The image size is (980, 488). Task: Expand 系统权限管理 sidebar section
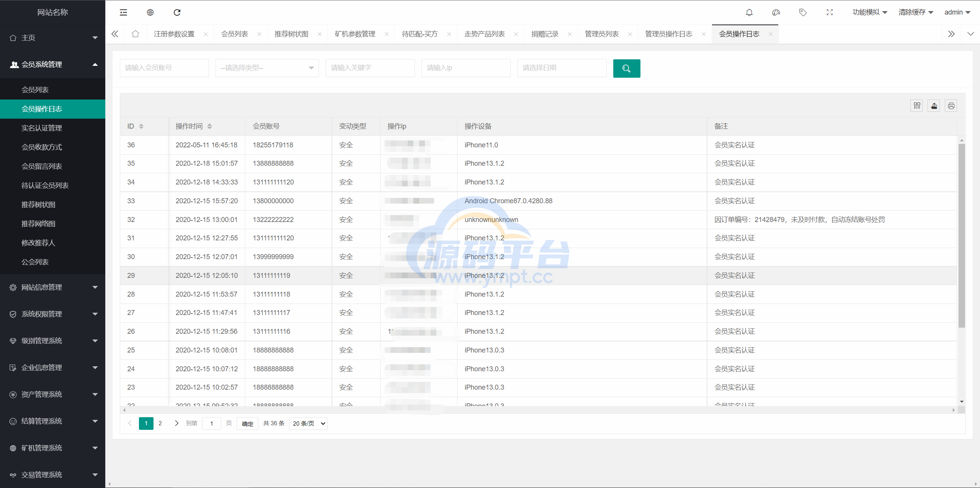point(52,314)
